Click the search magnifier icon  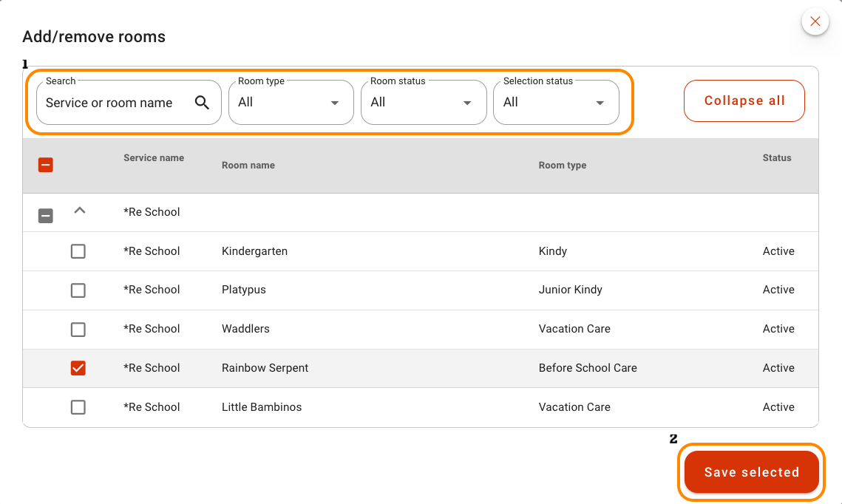[x=202, y=103]
